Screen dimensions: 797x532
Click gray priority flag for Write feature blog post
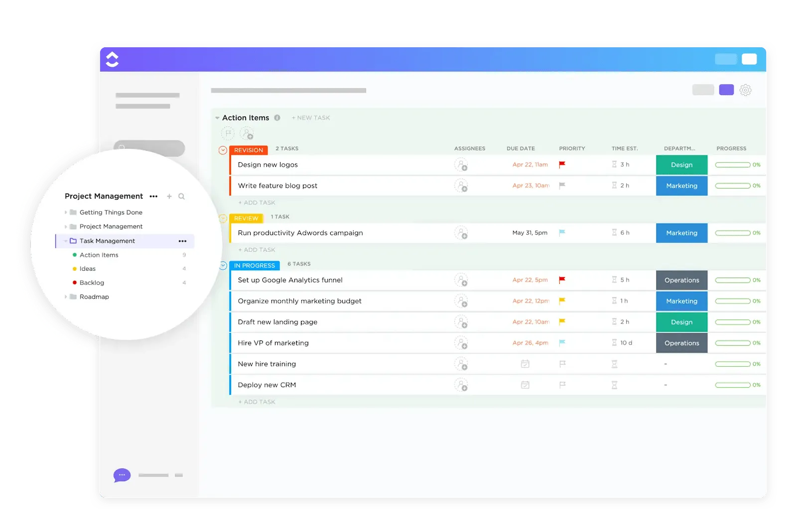(562, 185)
